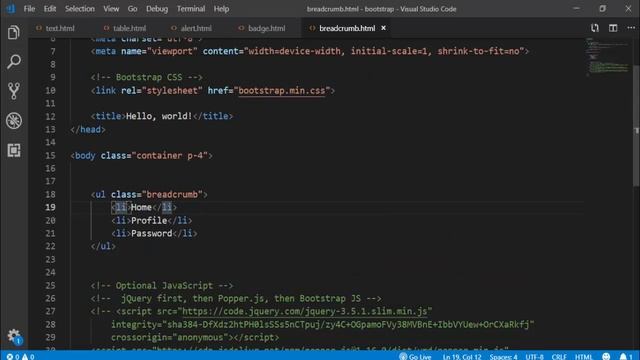640x360 pixels.
Task: Place the cursor on the word Profile on line 20
Action: (x=149, y=220)
